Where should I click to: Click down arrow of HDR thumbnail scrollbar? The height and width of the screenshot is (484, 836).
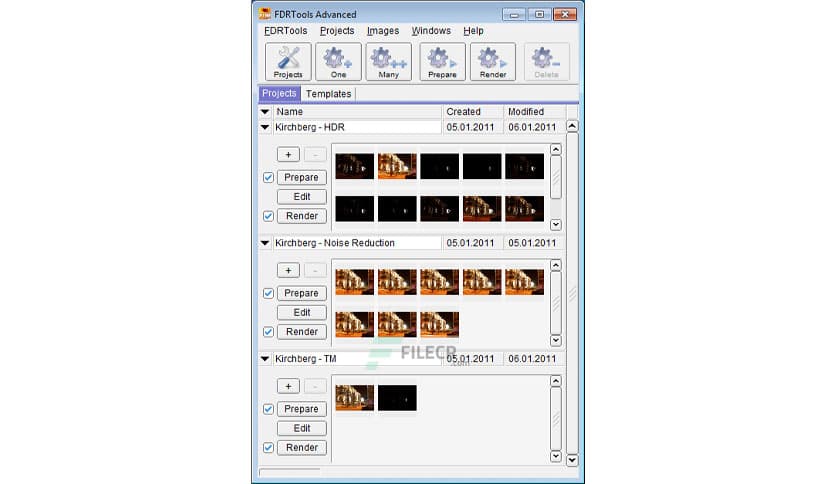(556, 224)
